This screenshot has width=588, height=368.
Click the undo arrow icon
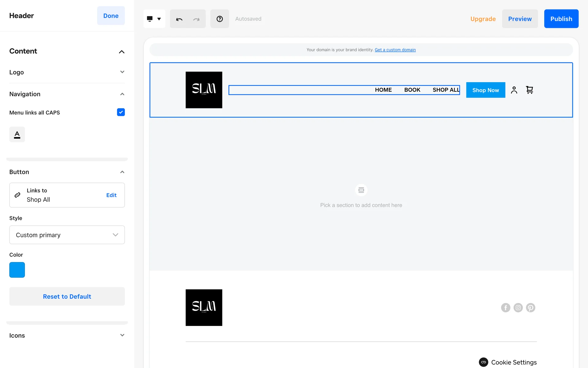click(179, 19)
